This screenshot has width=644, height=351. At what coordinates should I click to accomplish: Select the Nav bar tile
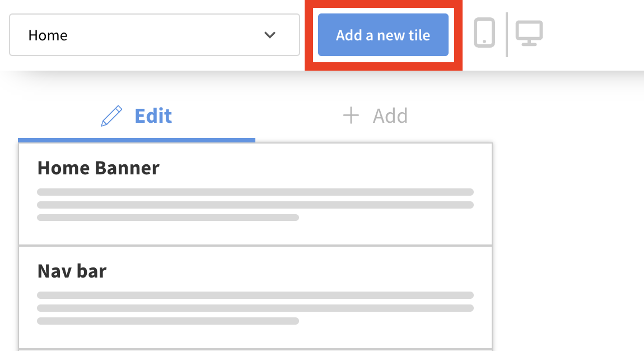click(x=255, y=297)
